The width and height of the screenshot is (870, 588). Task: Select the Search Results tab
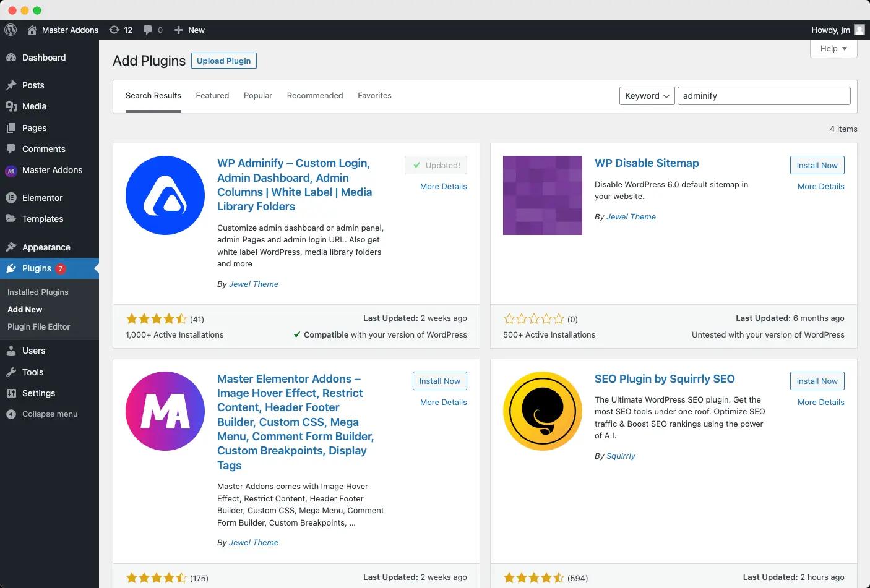pyautogui.click(x=153, y=96)
